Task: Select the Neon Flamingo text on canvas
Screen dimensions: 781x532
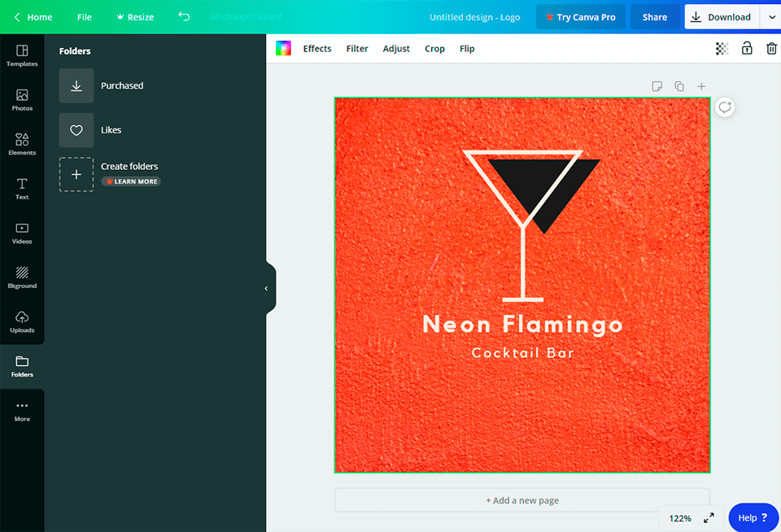Action: (x=522, y=325)
